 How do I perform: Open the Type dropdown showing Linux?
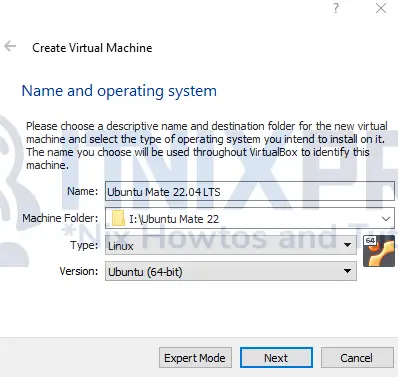(x=231, y=245)
